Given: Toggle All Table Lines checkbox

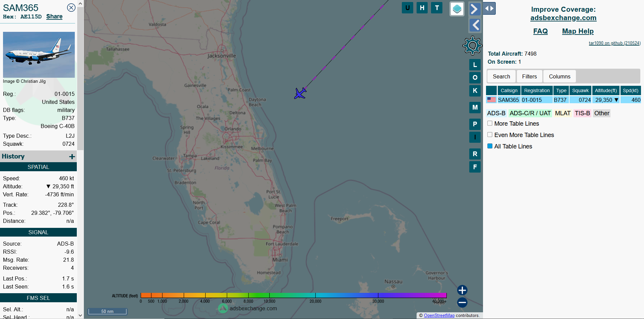Looking at the screenshot, I should click(x=490, y=146).
